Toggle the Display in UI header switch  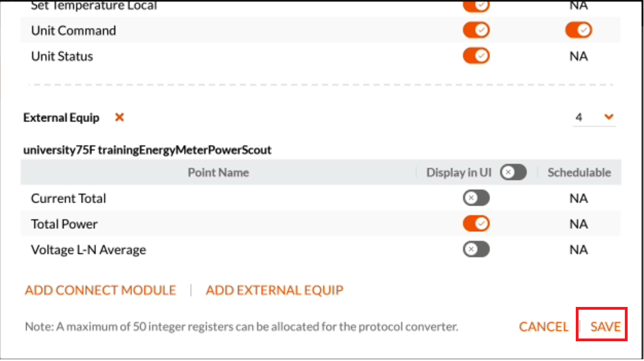click(x=513, y=172)
